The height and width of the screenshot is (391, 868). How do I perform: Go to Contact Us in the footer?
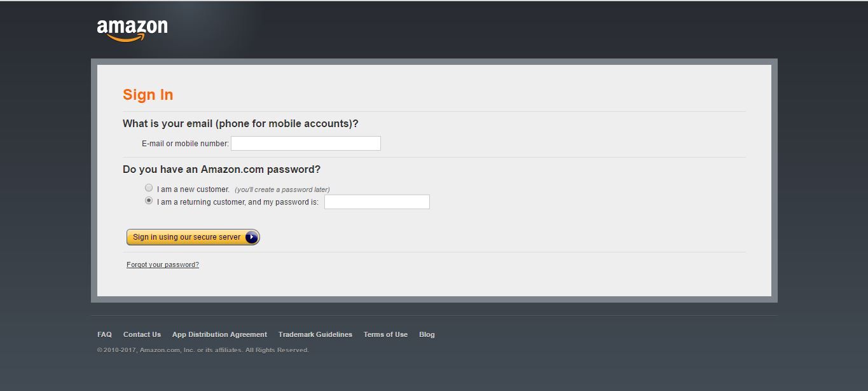click(142, 334)
